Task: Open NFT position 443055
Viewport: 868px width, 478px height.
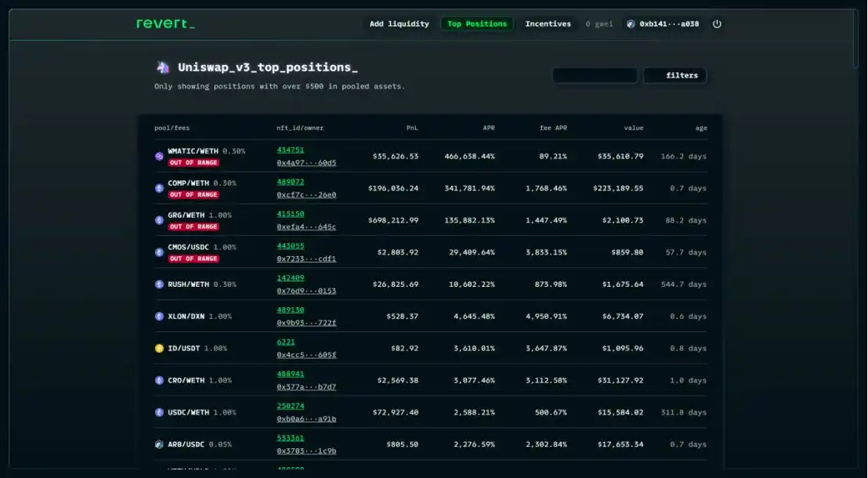Action: pos(291,246)
